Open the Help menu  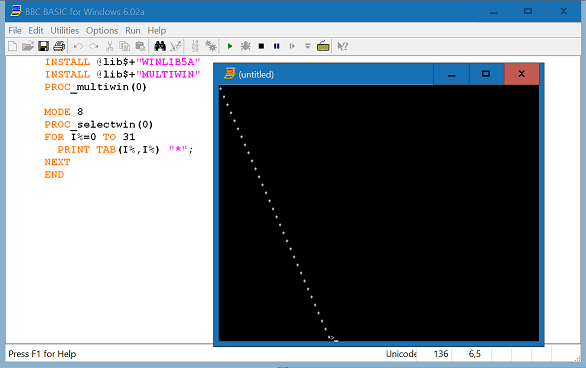[157, 31]
